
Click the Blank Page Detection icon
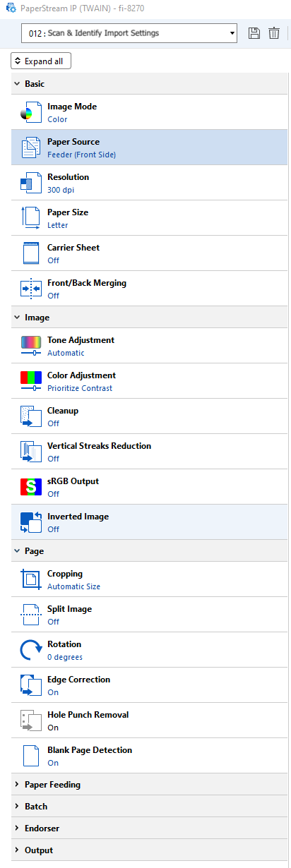pos(30,756)
